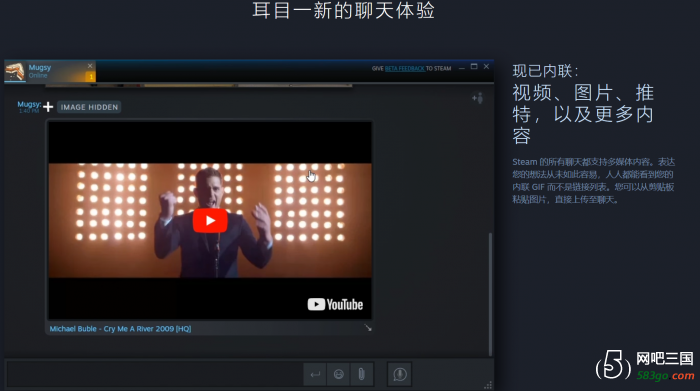Open the BETA FEEDBACK link

click(404, 68)
